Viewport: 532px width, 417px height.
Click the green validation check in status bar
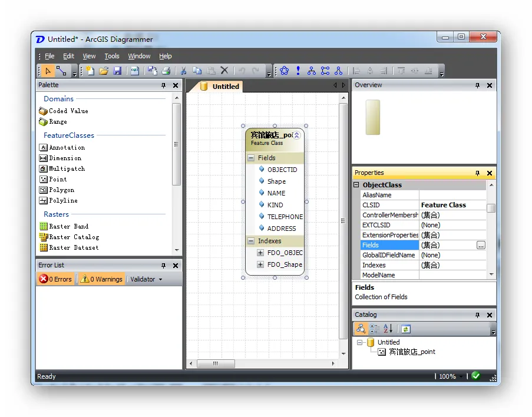tap(475, 376)
